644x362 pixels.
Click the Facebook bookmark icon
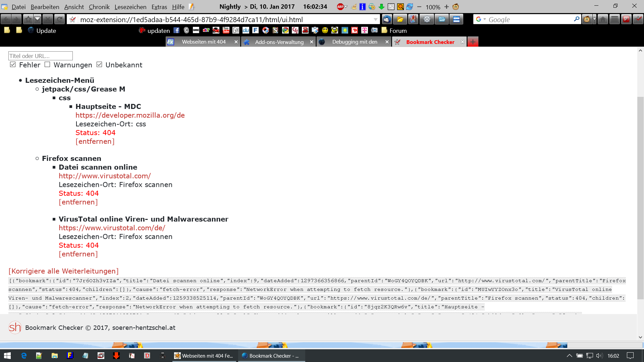coord(176,31)
